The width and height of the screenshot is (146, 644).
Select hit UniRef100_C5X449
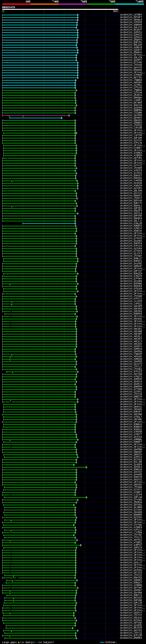[131, 65]
